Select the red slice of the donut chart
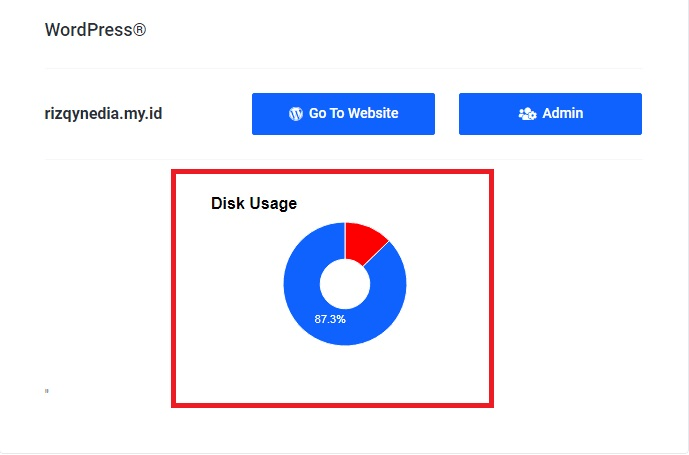 tap(362, 241)
